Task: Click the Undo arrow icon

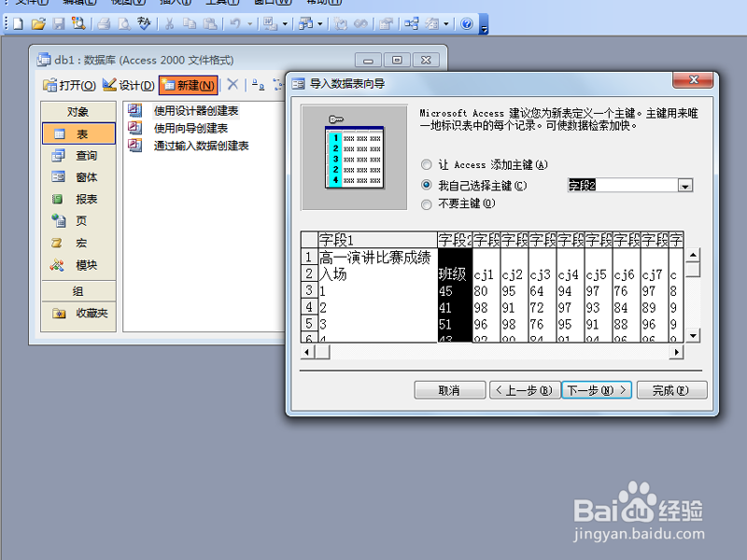Action: tap(235, 23)
